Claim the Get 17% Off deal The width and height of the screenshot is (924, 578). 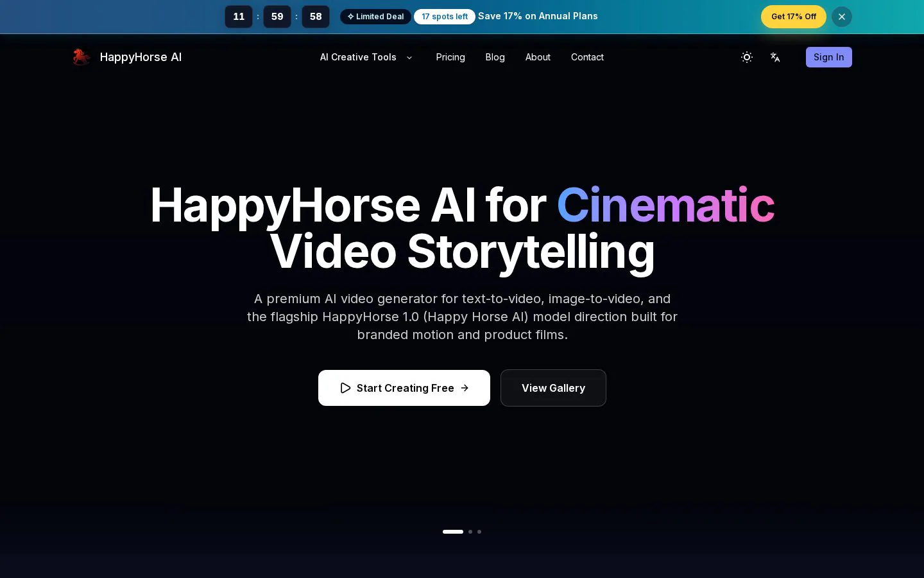794,17
